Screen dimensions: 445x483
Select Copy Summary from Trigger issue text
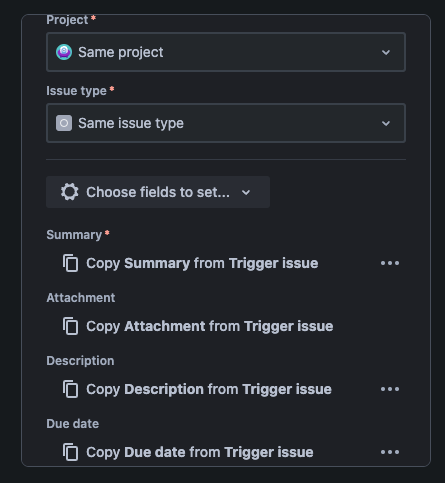[202, 263]
